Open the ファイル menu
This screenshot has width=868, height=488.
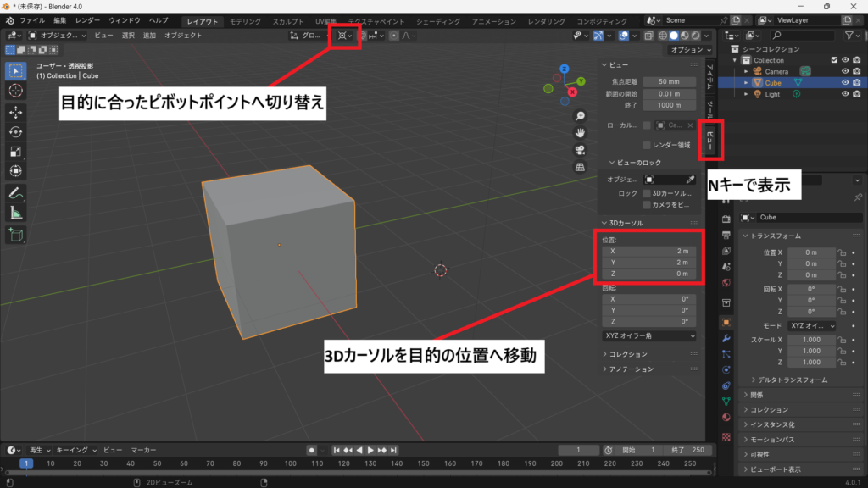click(32, 20)
